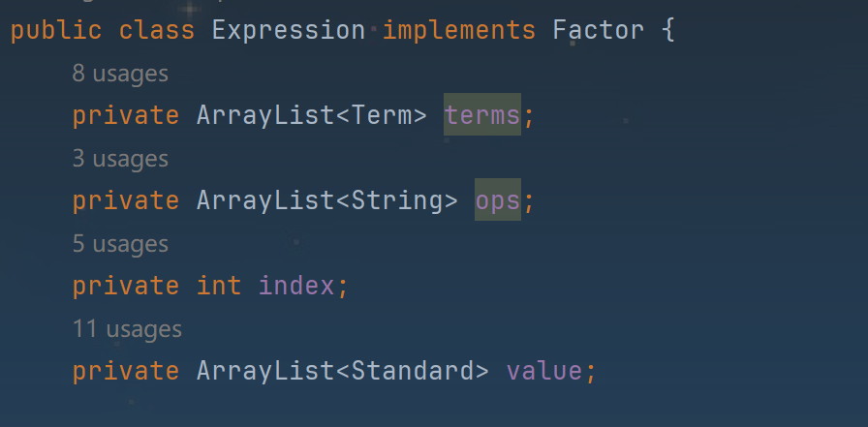Click the 'int' keyword before index
Image resolution: width=868 pixels, height=427 pixels.
click(x=219, y=286)
